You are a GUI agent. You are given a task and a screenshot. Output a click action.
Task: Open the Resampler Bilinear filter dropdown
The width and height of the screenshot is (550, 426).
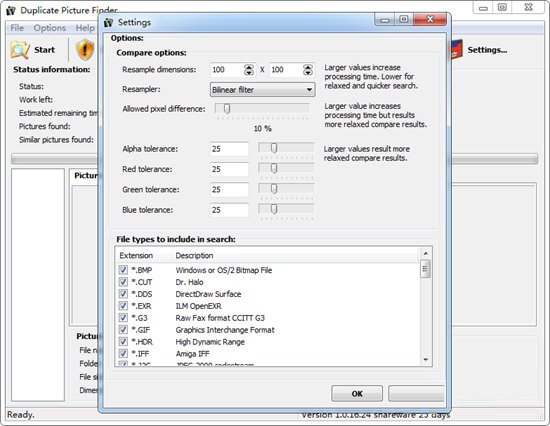pos(262,90)
